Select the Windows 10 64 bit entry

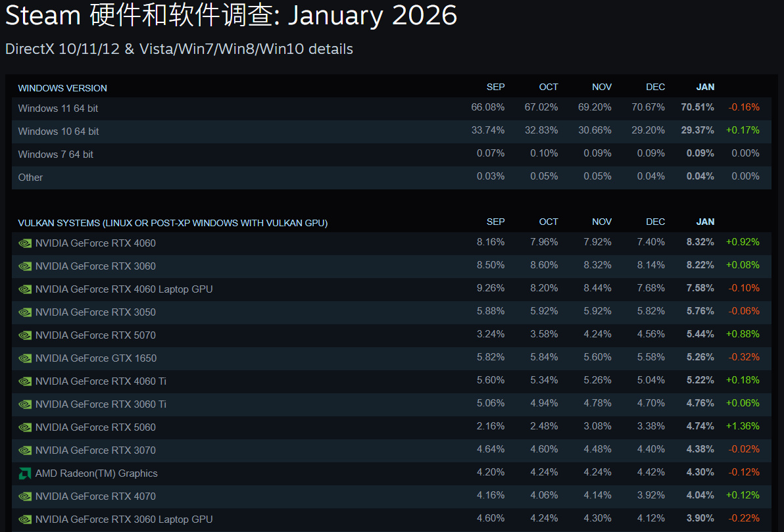(x=59, y=132)
